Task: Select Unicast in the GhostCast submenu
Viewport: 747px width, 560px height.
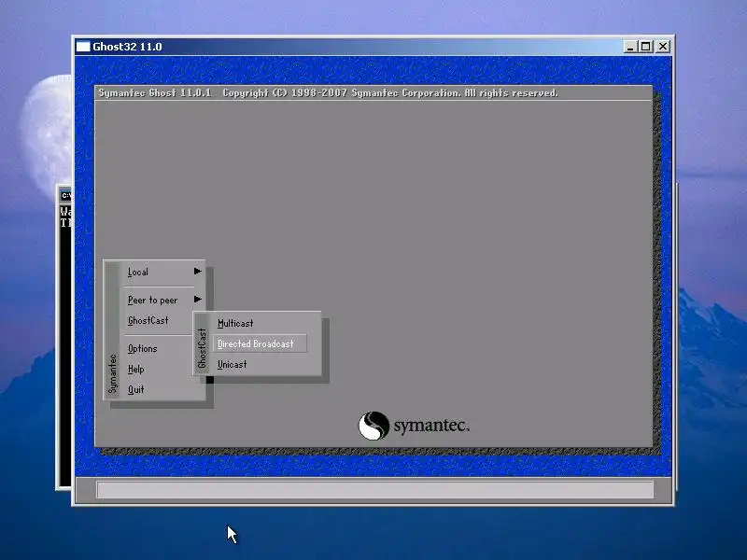Action: click(232, 364)
